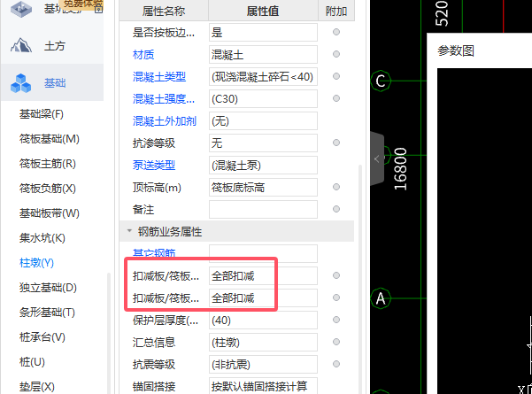This screenshot has width=532, height=394.
Task: Select 筏板主筋(R) in component list
Action: click(48, 164)
